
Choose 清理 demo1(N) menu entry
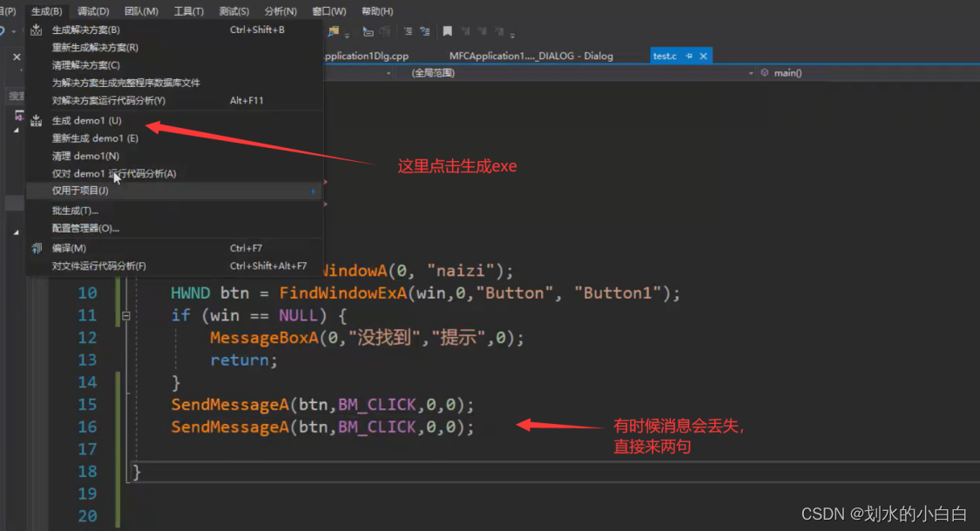[x=173, y=156]
